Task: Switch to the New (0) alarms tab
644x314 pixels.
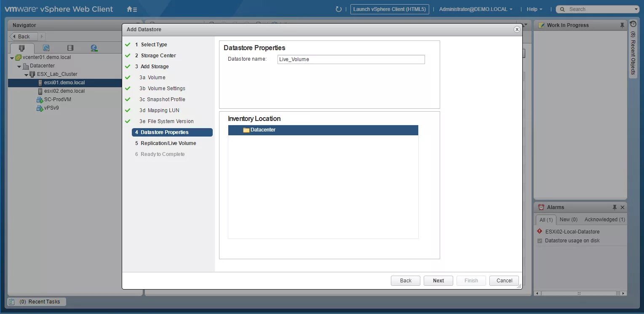Action: point(568,219)
